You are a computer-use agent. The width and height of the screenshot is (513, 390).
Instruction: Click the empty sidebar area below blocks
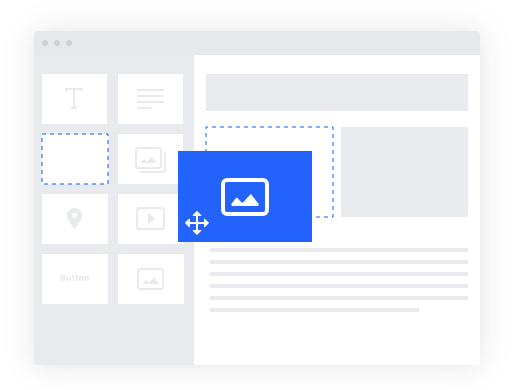point(114,334)
